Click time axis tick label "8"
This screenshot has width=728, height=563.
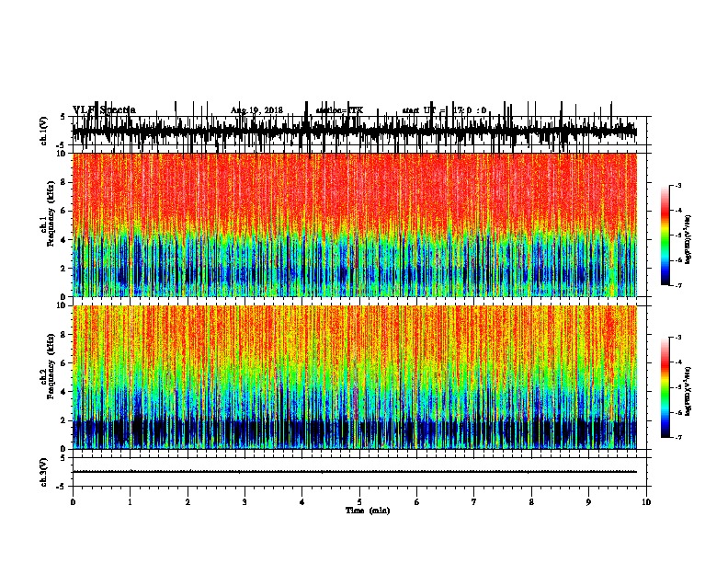[531, 502]
